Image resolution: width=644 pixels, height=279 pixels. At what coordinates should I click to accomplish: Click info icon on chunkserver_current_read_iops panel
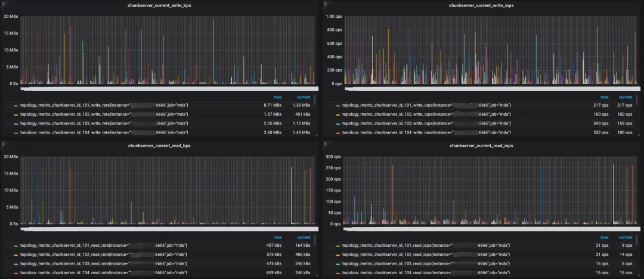click(326, 144)
